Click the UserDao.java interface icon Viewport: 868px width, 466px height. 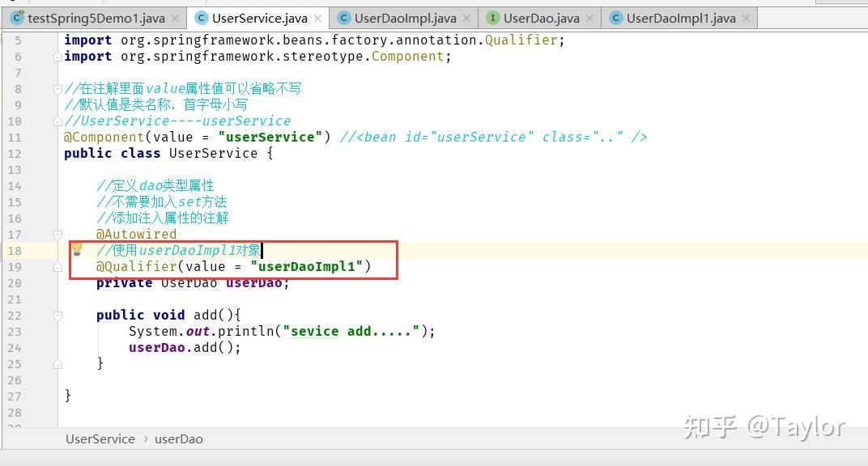(x=492, y=19)
